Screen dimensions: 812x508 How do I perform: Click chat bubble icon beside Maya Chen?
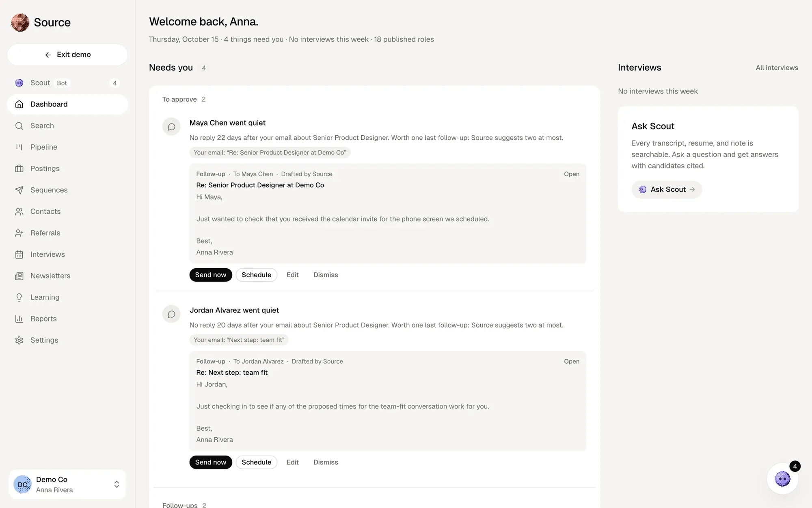171,127
